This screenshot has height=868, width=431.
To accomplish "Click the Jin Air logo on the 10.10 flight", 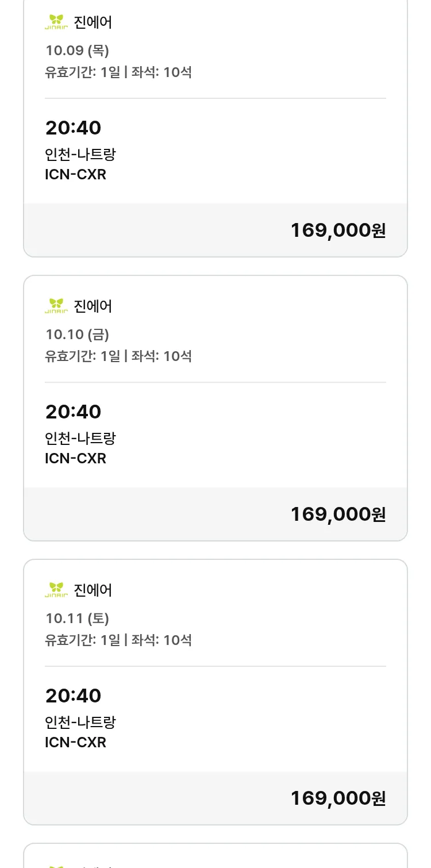I will click(56, 306).
